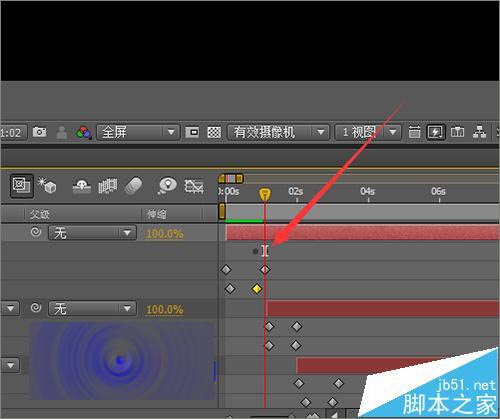
Task: Open the composition mini-flowchart icon in timeline
Action: point(21,185)
